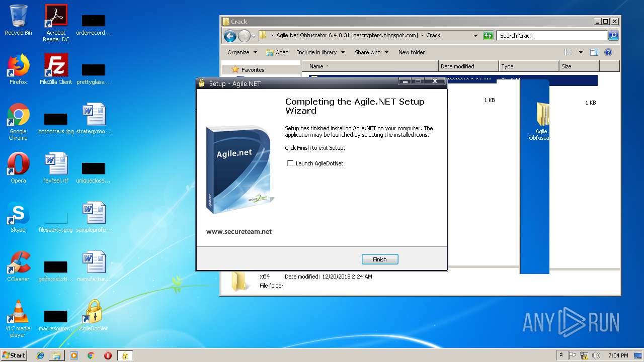Viewport: 644px width, 362px height.
Task: Click Internet Explorer taskbar icon
Action: [x=40, y=355]
